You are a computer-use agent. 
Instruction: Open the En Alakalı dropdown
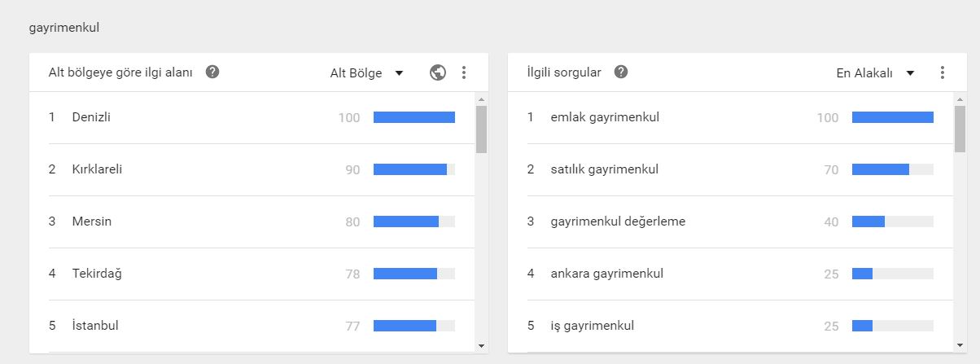[x=875, y=72]
